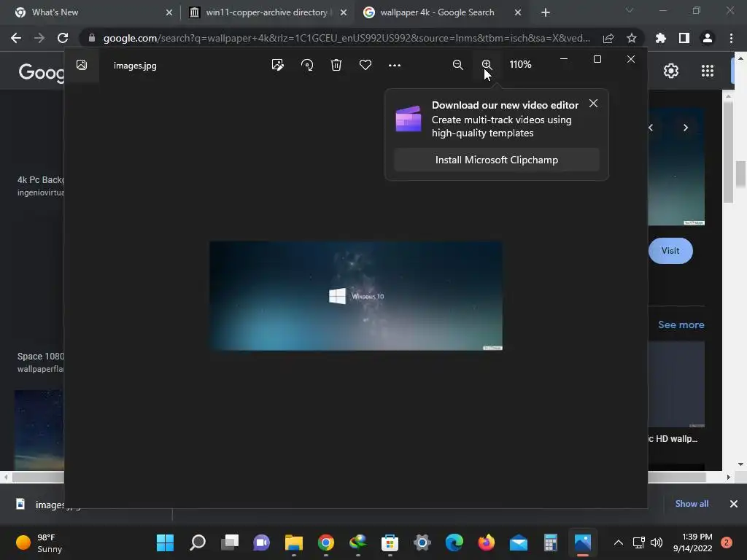Click the Chrome address bar URL
The image size is (747, 560).
(347, 38)
